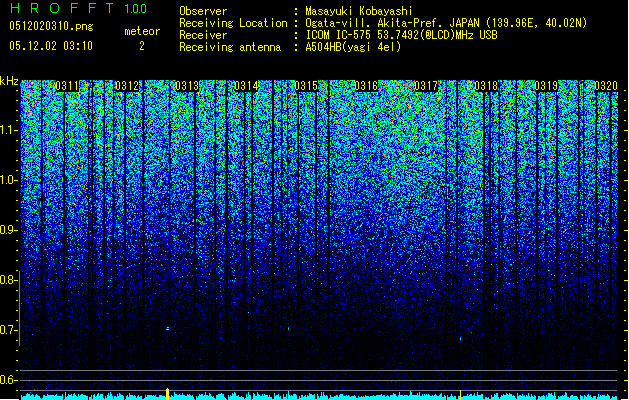Click the 0314 time marker
Viewport: 629px width, 400px height.
pyautogui.click(x=246, y=86)
